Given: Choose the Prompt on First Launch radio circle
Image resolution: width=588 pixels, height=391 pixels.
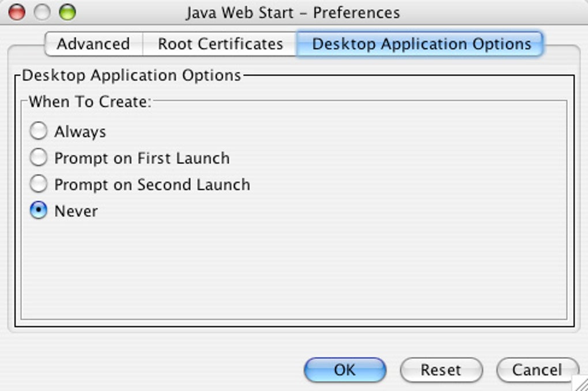Looking at the screenshot, I should coord(38,158).
